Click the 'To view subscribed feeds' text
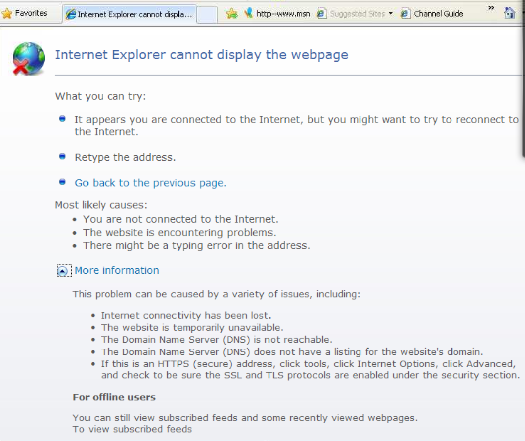The image size is (525, 441). [x=132, y=429]
